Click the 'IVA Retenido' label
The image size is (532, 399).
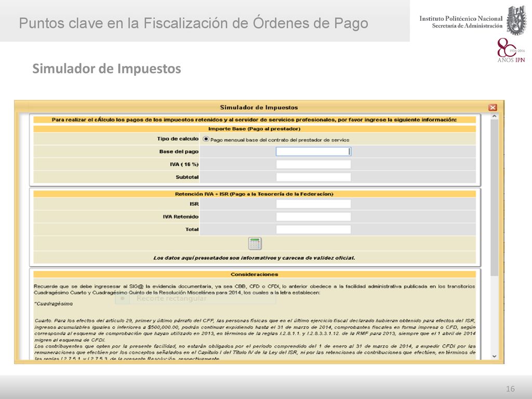pos(180,217)
